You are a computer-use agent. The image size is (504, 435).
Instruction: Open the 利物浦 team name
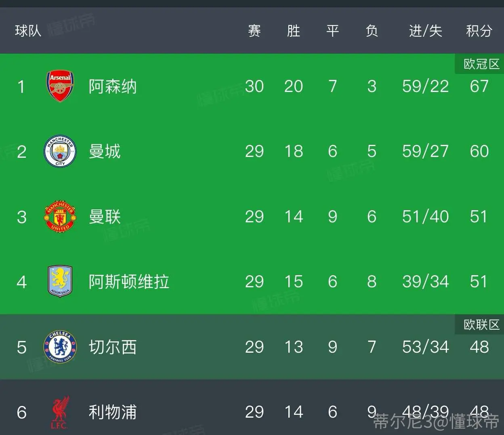click(113, 412)
